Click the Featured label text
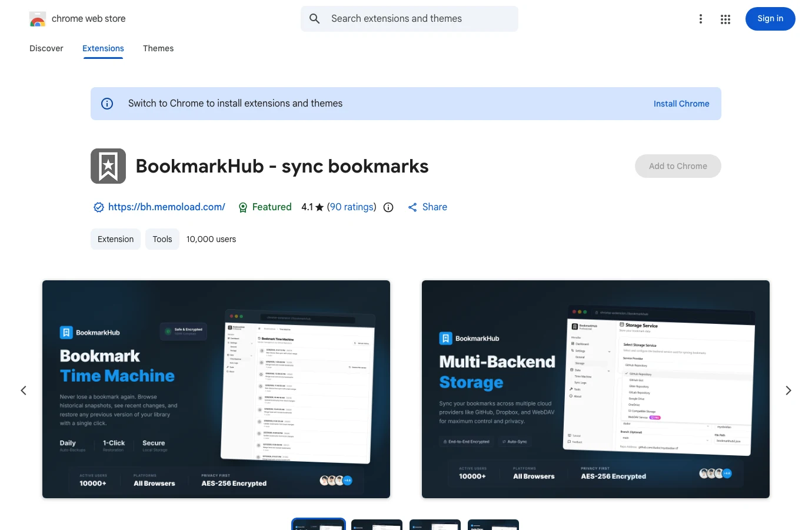 point(272,207)
